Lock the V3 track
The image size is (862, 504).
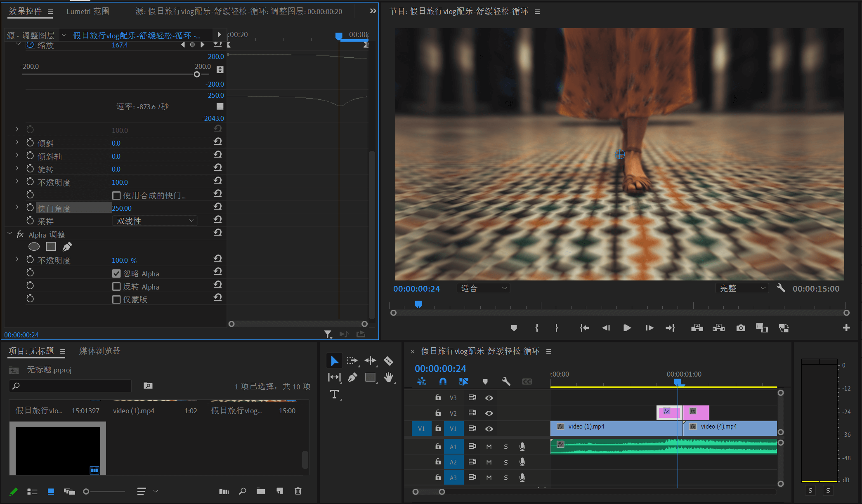(438, 397)
